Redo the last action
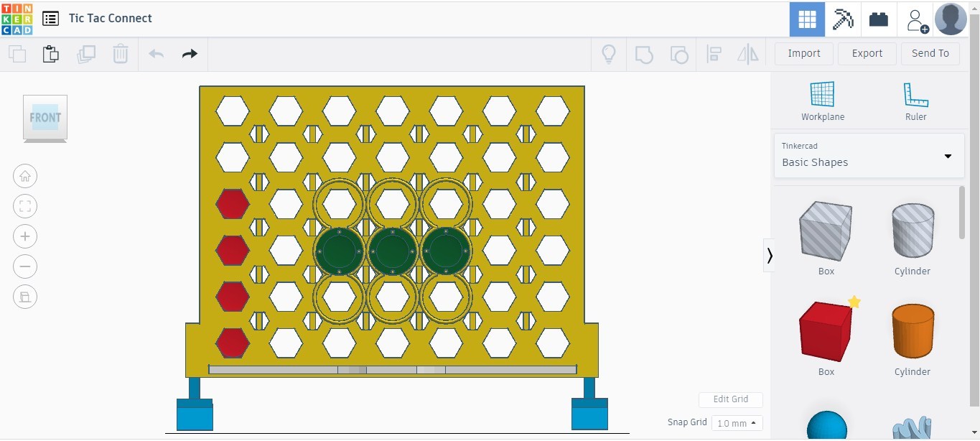Viewport: 980px width, 441px height. coord(190,54)
